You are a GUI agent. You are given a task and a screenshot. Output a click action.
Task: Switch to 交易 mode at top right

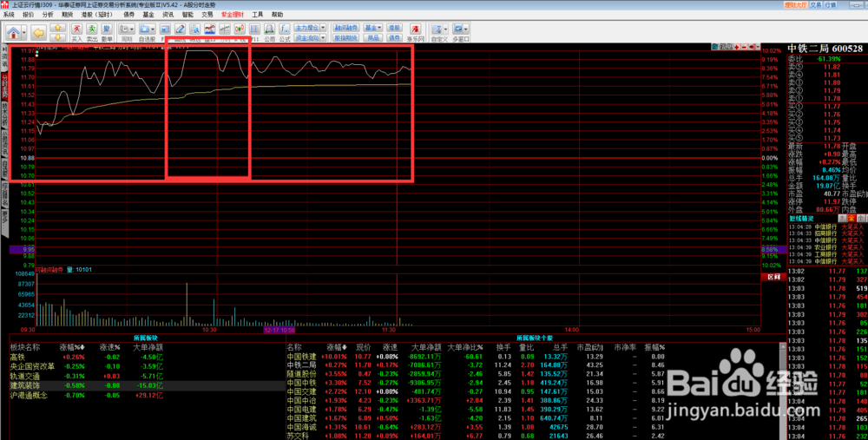tap(817, 4)
